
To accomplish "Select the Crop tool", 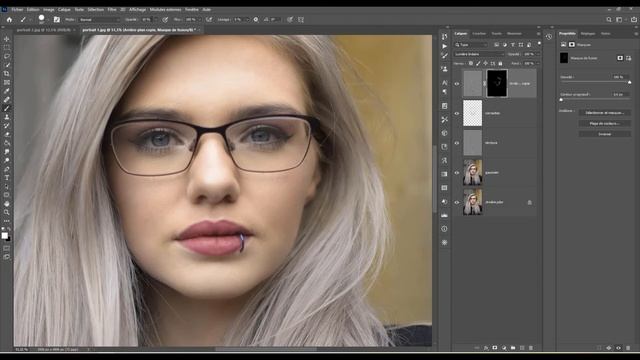I will (7, 74).
